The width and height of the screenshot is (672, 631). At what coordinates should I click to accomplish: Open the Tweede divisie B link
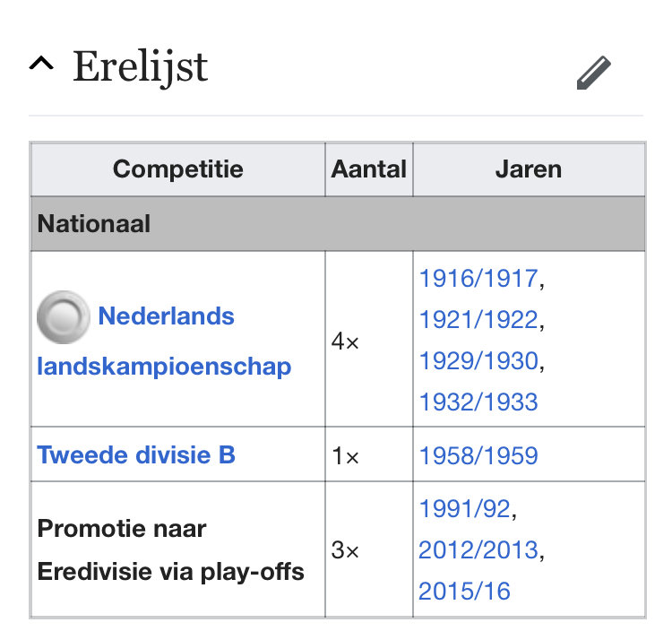coord(136,454)
